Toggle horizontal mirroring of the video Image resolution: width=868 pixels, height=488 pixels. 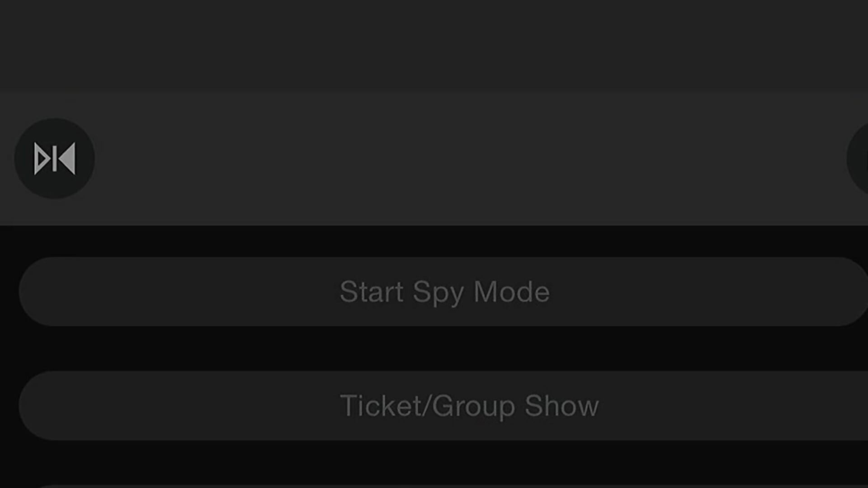tap(54, 158)
